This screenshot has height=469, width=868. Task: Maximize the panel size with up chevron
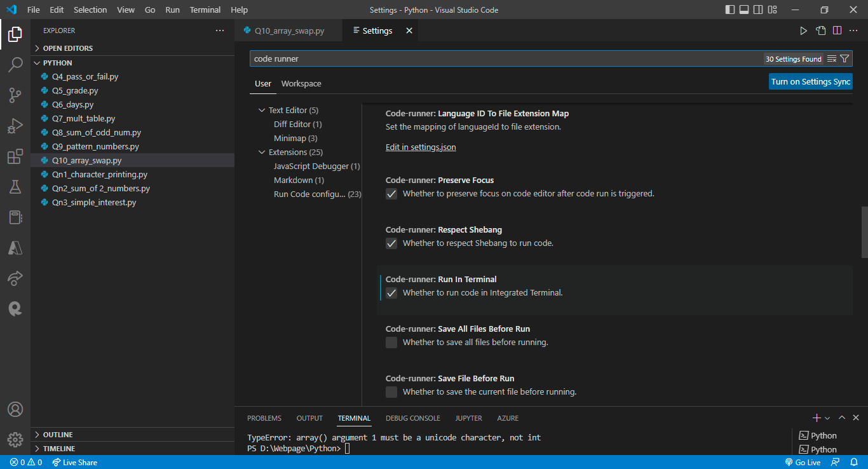point(842,418)
